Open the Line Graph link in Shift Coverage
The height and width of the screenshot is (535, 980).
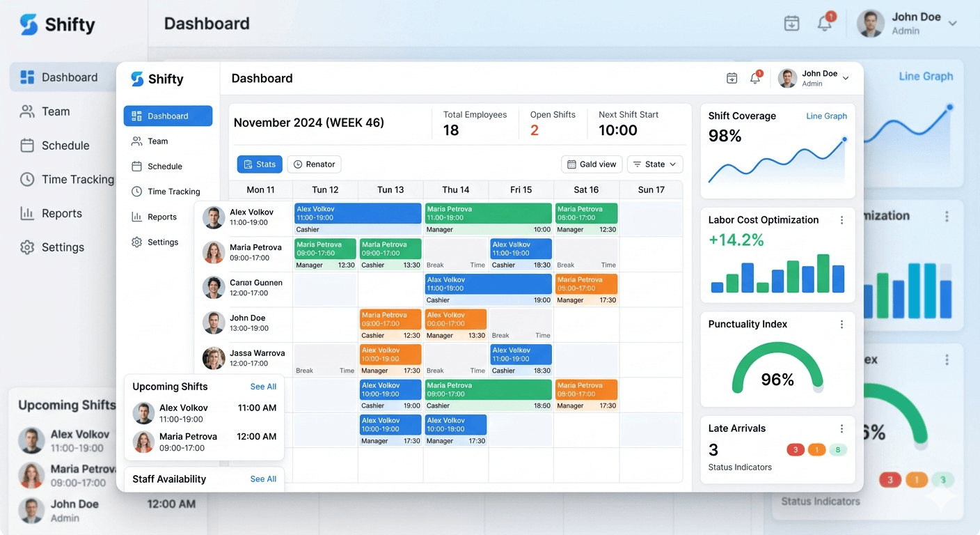click(826, 116)
